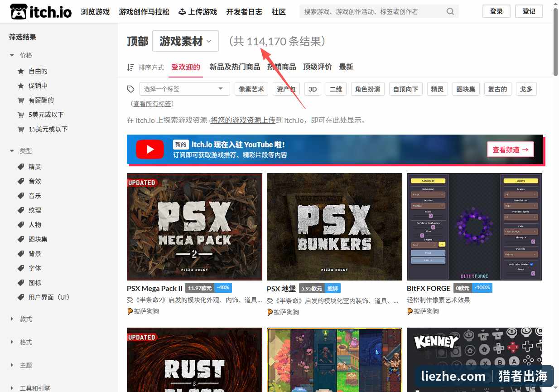This screenshot has height=392, width=559.
Task: Click the tag icon left of tag selector
Action: 131,89
